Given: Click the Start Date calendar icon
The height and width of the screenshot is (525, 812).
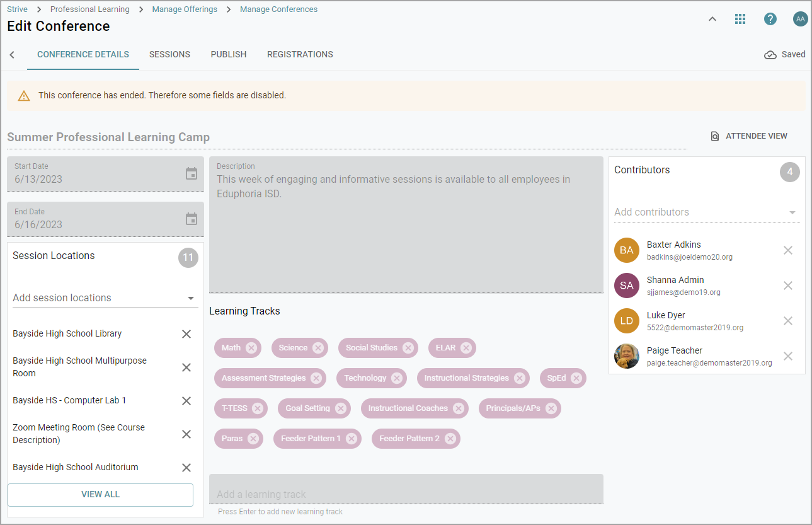Looking at the screenshot, I should [x=192, y=173].
